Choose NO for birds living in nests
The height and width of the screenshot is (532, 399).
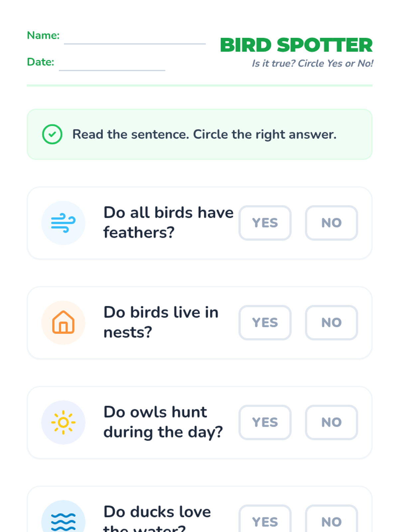tap(332, 323)
